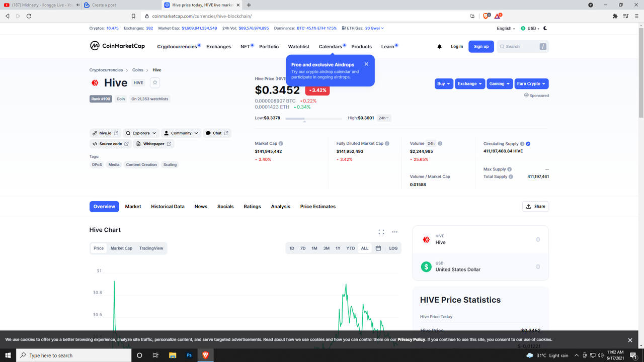
Task: Open Photoshop from the Windows taskbar
Action: click(189, 355)
